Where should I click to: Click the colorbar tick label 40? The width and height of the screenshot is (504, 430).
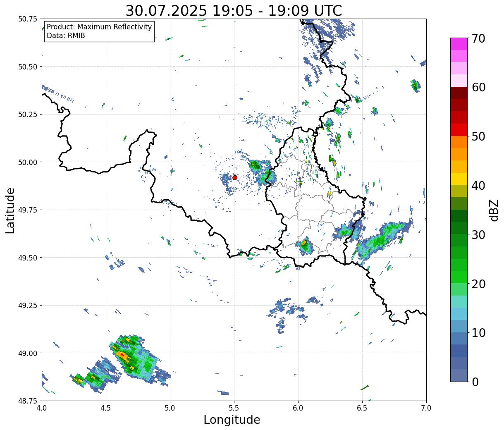click(478, 186)
